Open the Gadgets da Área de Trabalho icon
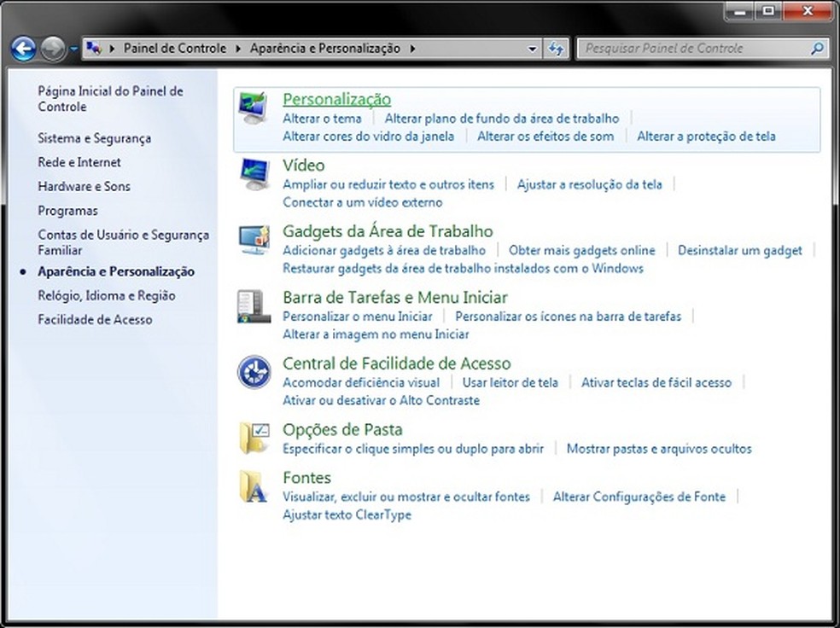 point(254,240)
